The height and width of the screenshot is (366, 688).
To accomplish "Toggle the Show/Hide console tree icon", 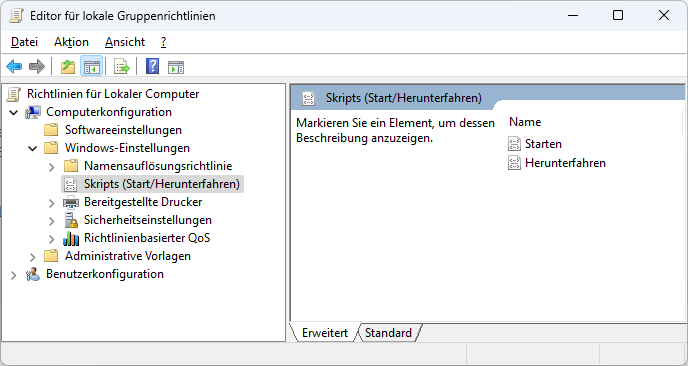I will pyautogui.click(x=92, y=67).
